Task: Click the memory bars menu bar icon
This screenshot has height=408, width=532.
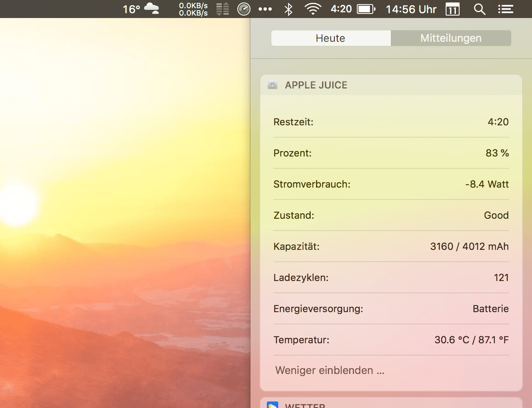Action: pyautogui.click(x=223, y=9)
